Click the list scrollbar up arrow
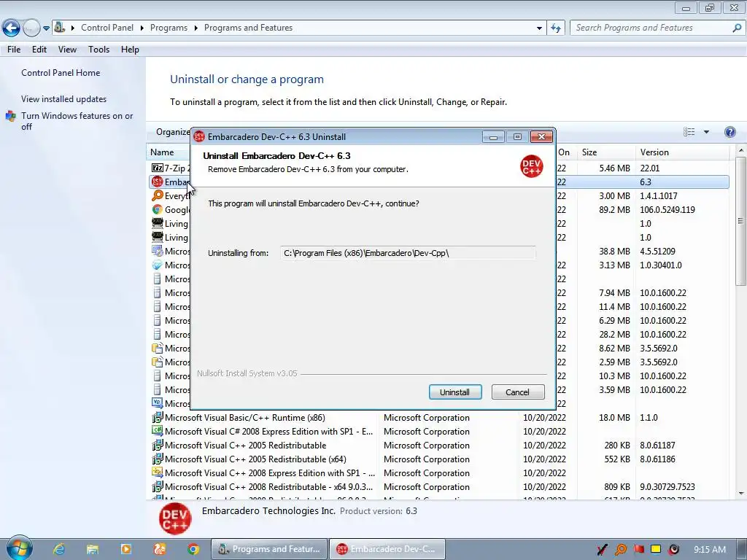 tap(740, 150)
